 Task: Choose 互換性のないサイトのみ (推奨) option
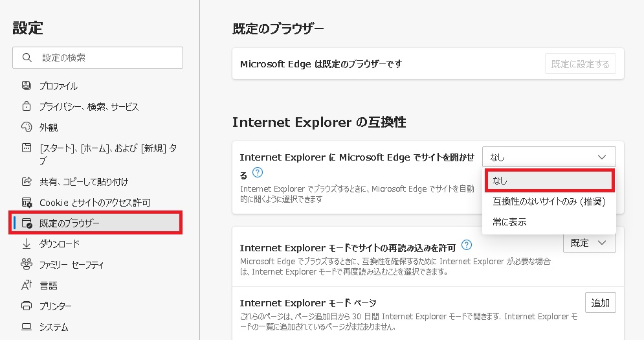tap(550, 201)
